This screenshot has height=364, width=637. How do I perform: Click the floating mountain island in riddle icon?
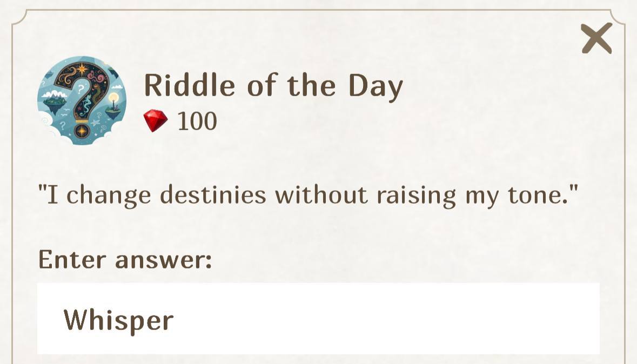[55, 101]
